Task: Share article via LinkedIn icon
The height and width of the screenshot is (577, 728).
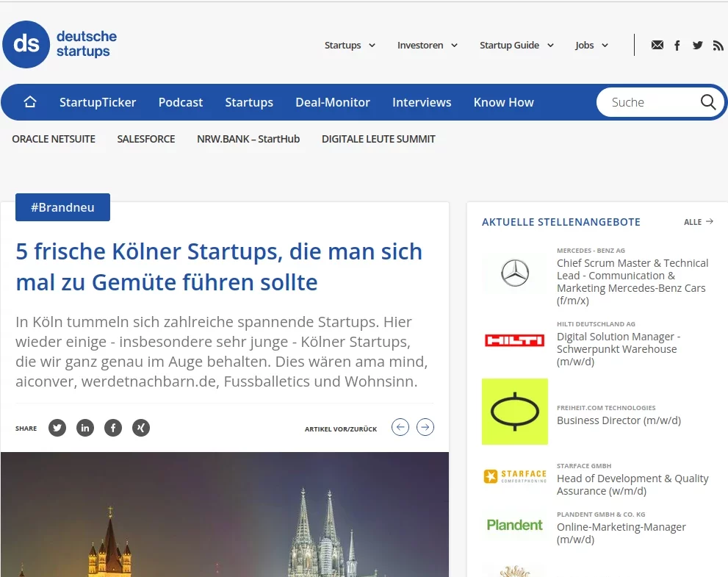Action: point(85,428)
